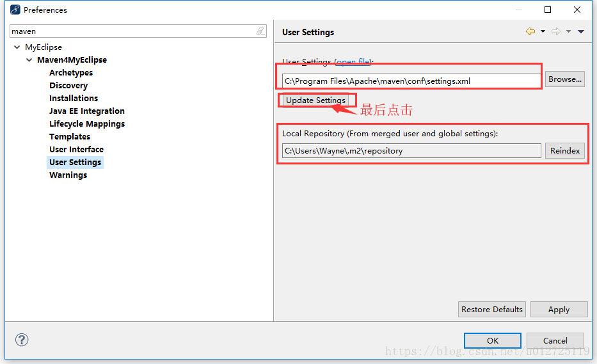The width and height of the screenshot is (597, 364).
Task: Open Templates preference page
Action: coord(70,137)
